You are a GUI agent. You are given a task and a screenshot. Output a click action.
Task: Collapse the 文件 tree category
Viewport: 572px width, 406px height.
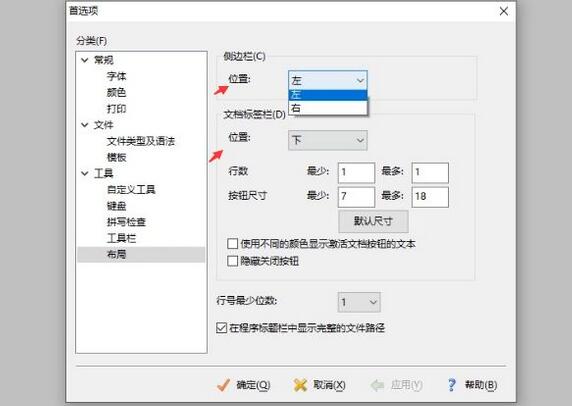point(85,125)
